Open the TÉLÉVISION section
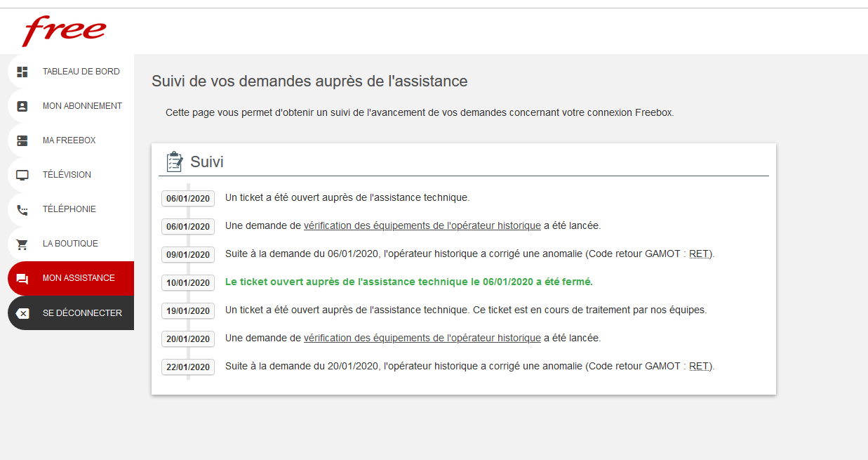 (x=71, y=175)
